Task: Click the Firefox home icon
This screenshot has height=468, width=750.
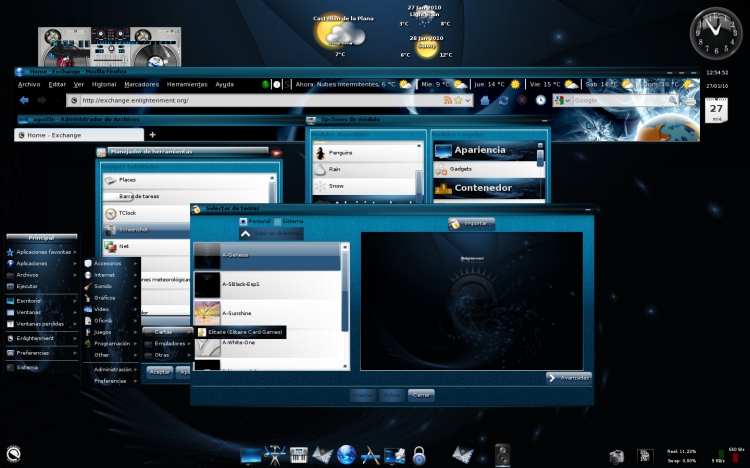Action: (x=485, y=100)
